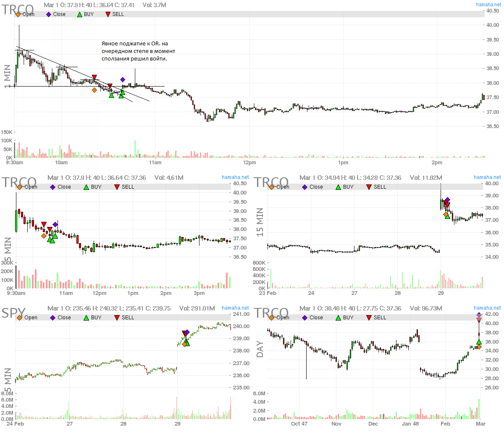Click the "3pm" axis label on the 5-minute TRCO chart
This screenshot has width=504, height=434.
(199, 293)
